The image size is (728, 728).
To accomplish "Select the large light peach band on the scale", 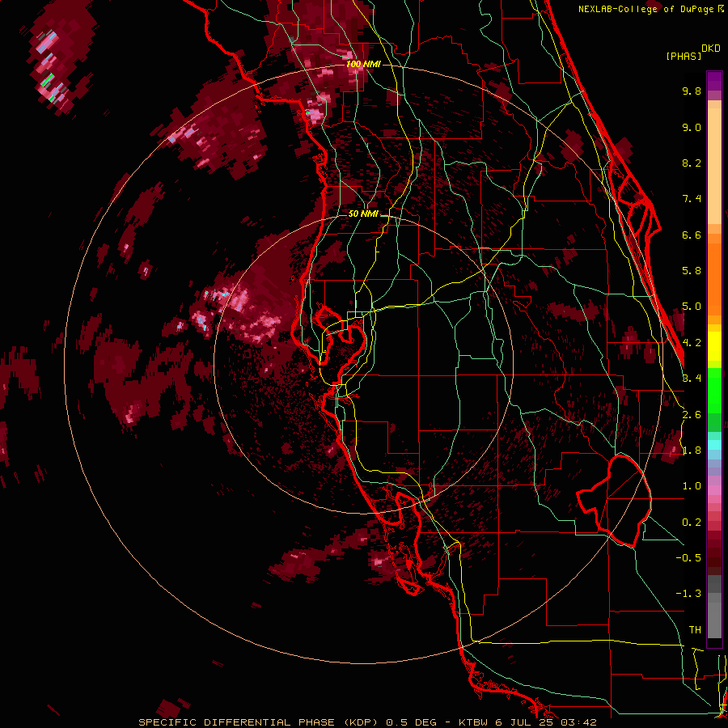I will pos(714,167).
